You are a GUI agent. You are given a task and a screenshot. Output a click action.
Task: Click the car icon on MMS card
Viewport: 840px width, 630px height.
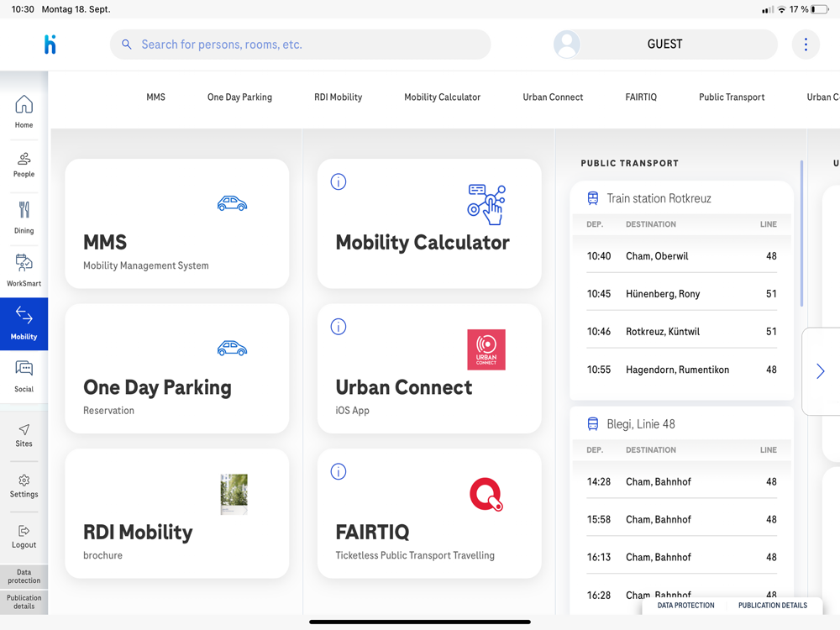click(x=232, y=203)
